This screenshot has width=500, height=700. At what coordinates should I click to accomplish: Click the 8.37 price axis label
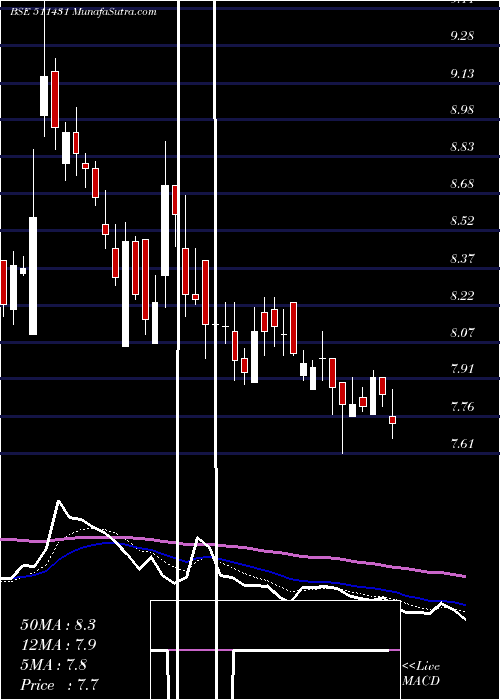click(462, 258)
